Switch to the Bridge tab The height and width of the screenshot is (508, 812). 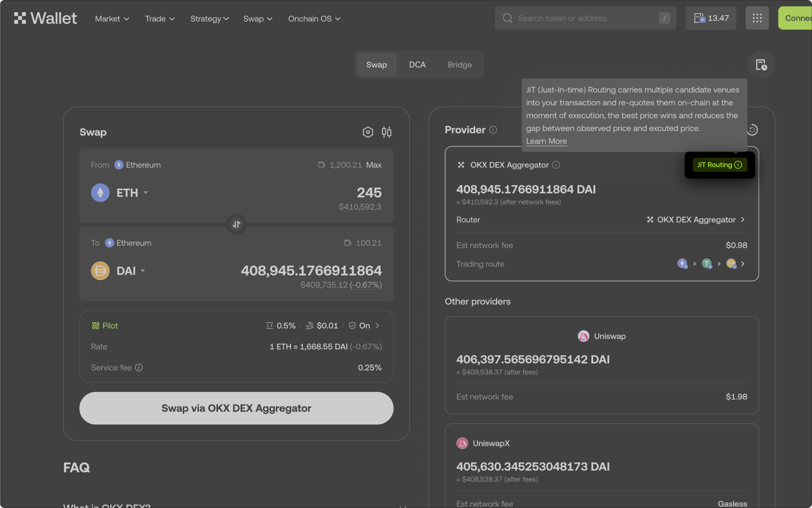click(x=459, y=65)
